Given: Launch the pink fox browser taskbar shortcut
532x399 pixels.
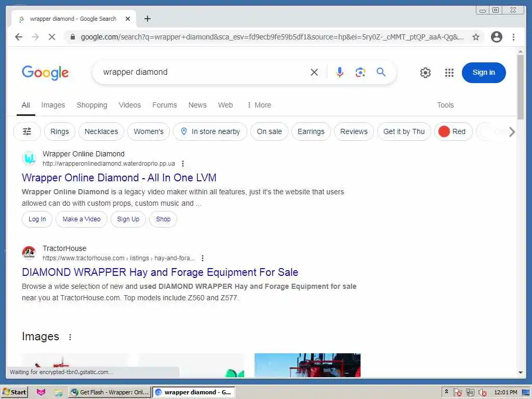Looking at the screenshot, I should click(x=41, y=392).
